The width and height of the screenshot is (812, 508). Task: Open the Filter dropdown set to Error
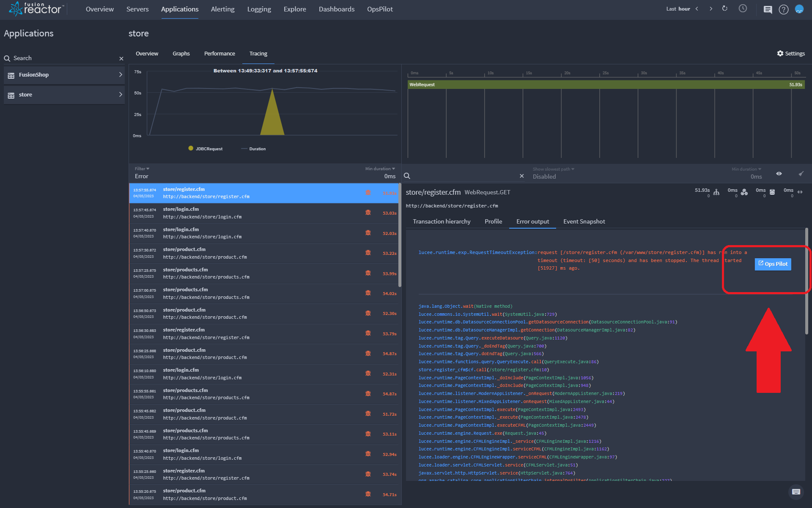(x=142, y=173)
